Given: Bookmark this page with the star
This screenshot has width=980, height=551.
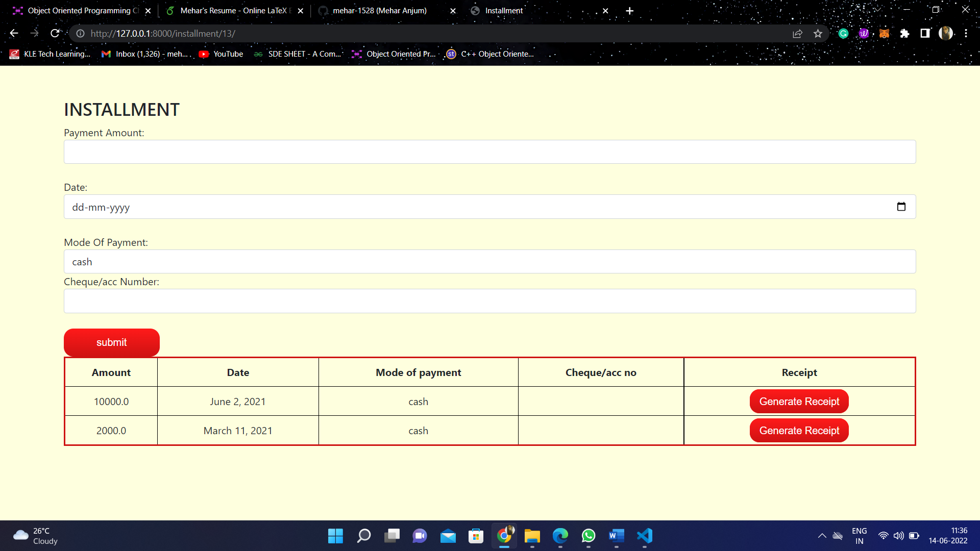Looking at the screenshot, I should (x=818, y=33).
